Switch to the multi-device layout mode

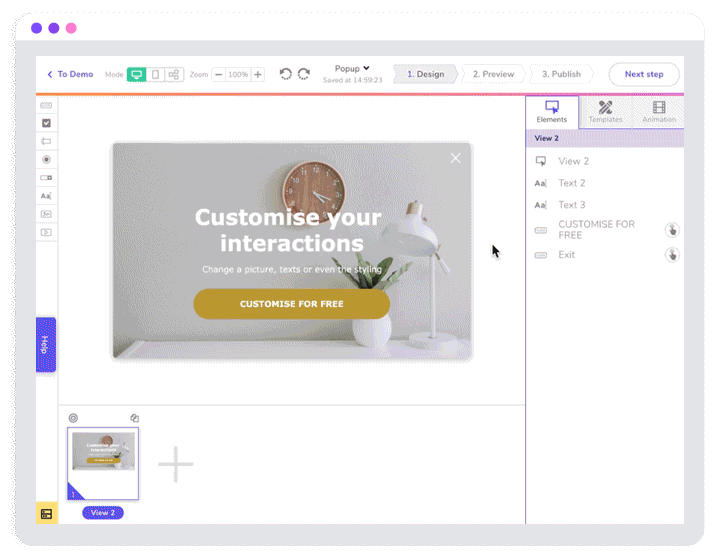coord(174,74)
